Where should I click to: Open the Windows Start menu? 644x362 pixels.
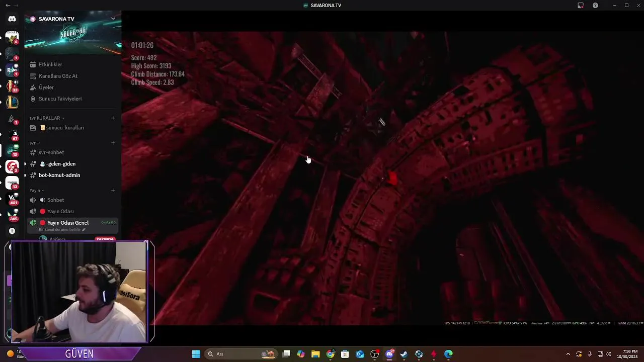click(x=196, y=354)
